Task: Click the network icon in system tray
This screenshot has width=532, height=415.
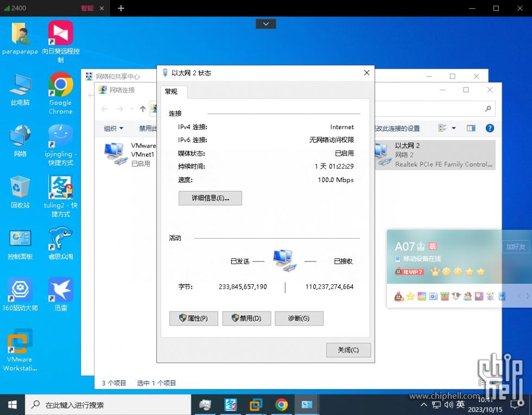Action: 436,405
